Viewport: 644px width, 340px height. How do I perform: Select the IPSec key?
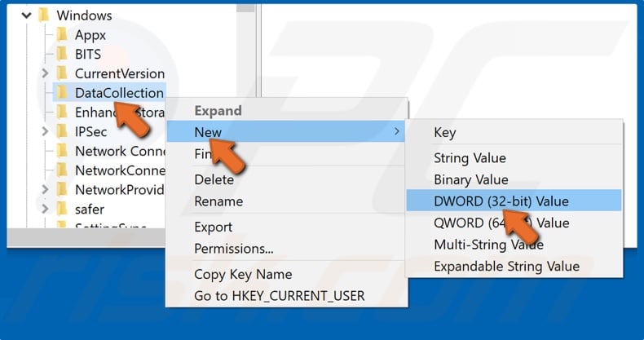(90, 132)
